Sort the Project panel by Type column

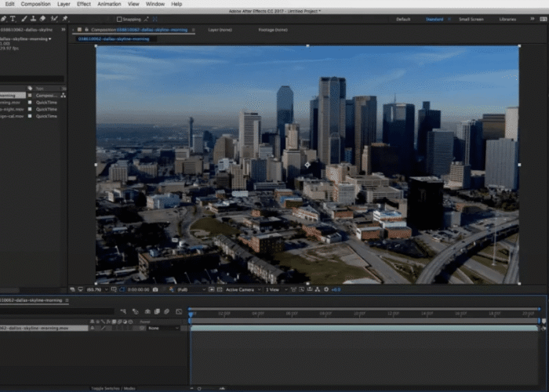tap(40, 89)
